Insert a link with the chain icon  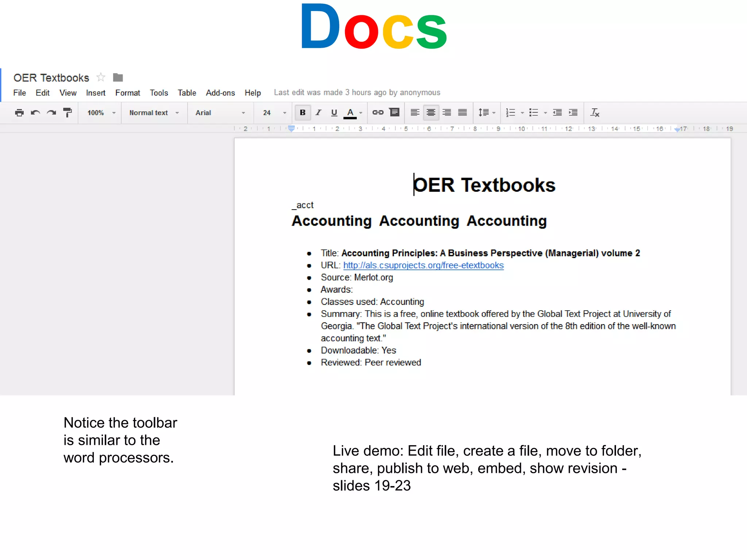coord(378,112)
